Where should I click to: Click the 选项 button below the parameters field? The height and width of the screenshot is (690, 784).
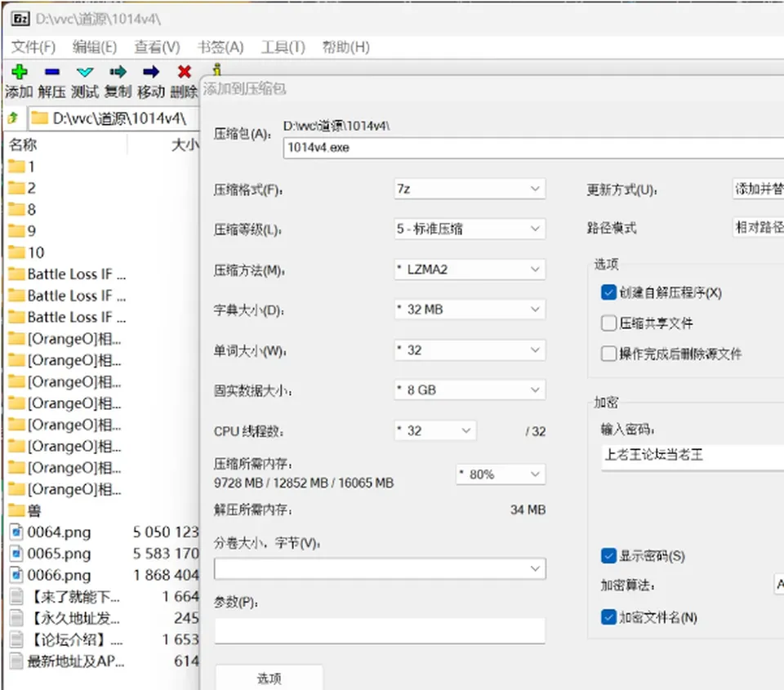point(269,678)
